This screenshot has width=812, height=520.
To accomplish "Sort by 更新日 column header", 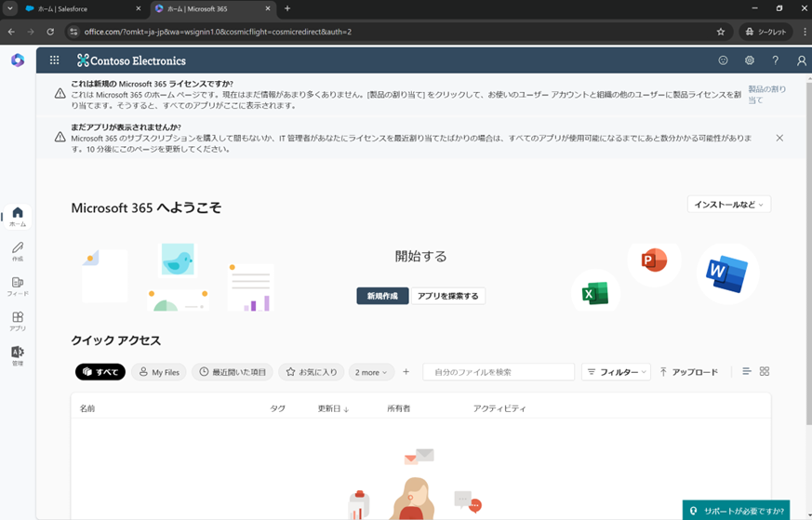I will pos(333,408).
